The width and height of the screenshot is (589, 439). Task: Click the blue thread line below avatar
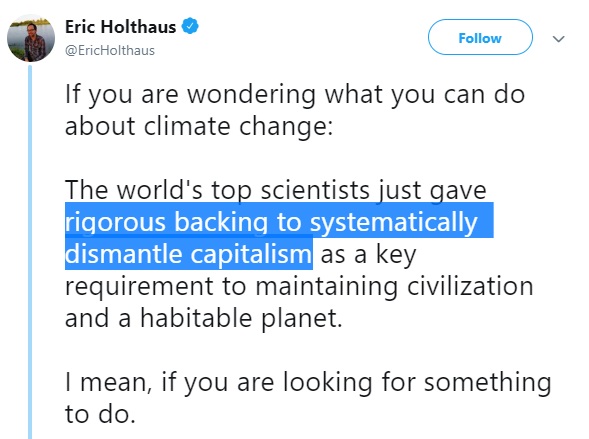(x=30, y=252)
